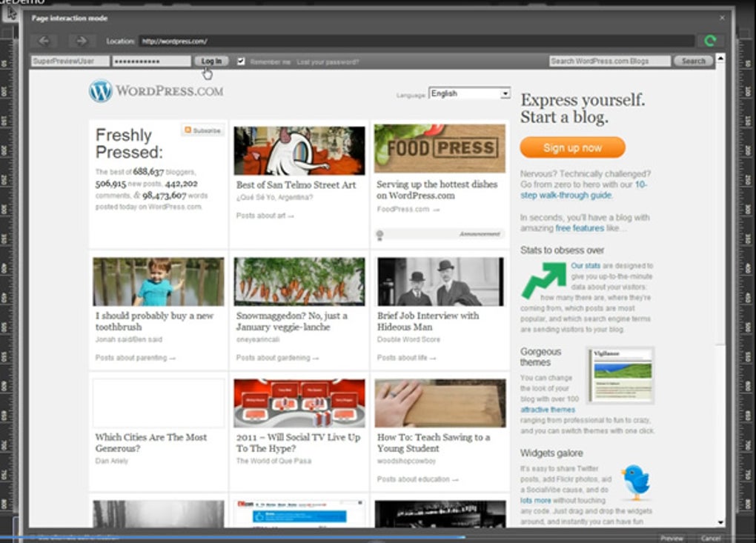The height and width of the screenshot is (543, 756).
Task: Open the 10-step walk-through guide link
Action: (583, 190)
